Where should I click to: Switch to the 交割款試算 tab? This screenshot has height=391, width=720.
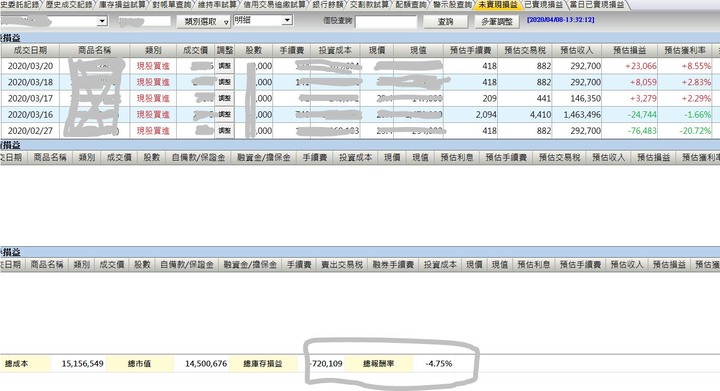369,5
